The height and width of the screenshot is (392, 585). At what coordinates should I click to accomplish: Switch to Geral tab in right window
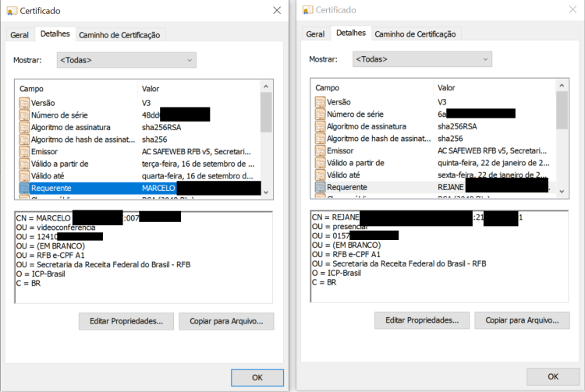[315, 34]
